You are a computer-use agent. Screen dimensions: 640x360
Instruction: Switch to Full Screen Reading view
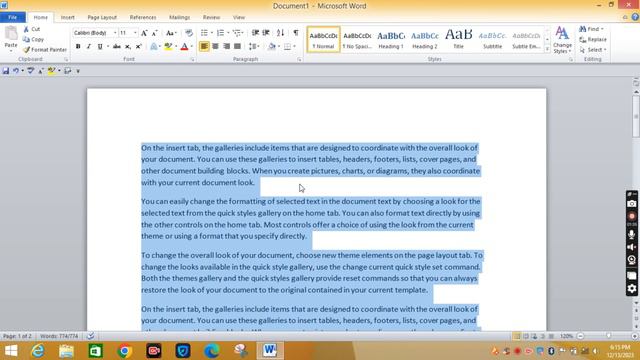[x=526, y=336]
